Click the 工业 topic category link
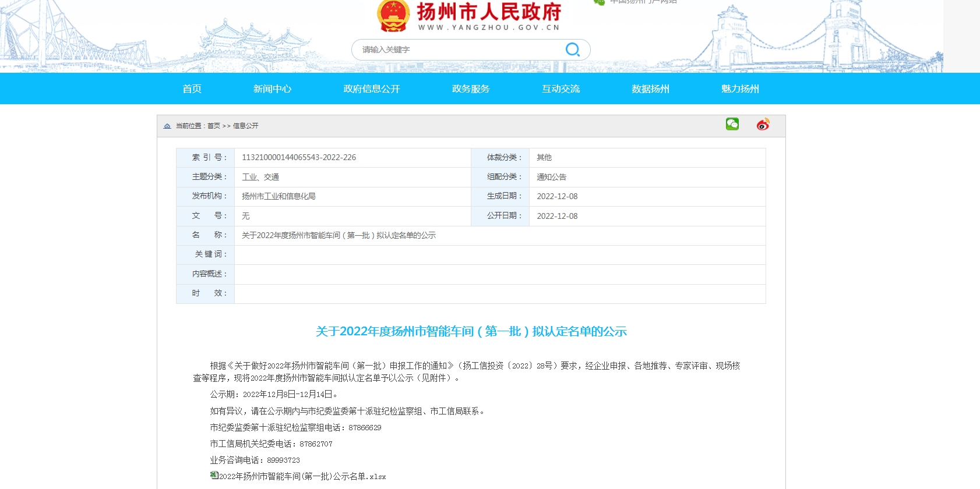This screenshot has width=980, height=489. click(249, 177)
